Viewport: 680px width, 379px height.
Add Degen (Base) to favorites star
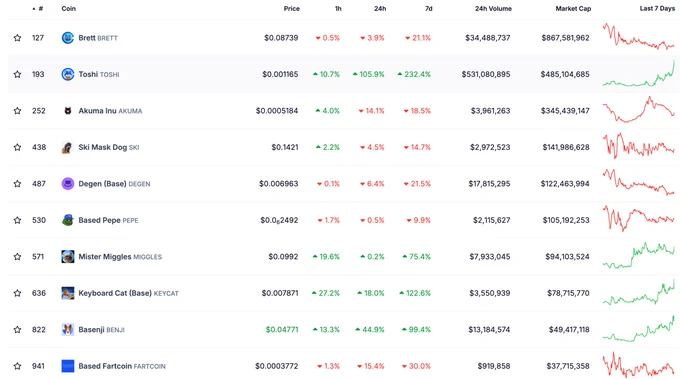pos(17,183)
